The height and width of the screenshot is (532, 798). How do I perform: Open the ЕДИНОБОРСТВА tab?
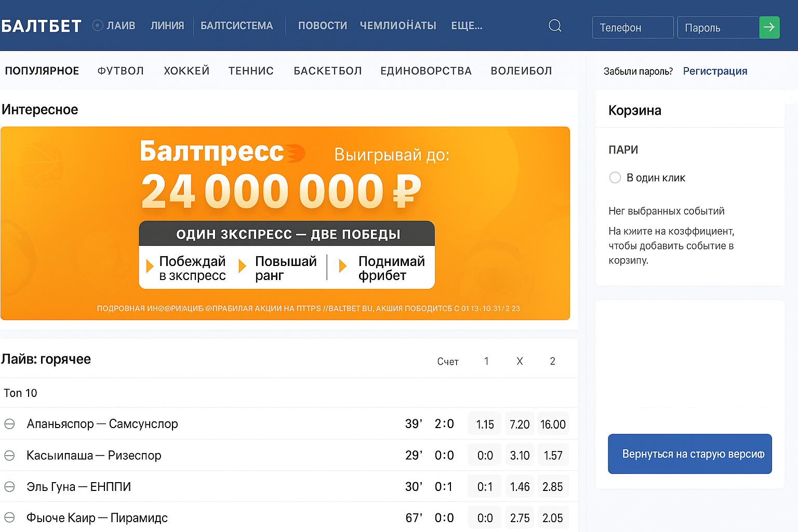(426, 71)
